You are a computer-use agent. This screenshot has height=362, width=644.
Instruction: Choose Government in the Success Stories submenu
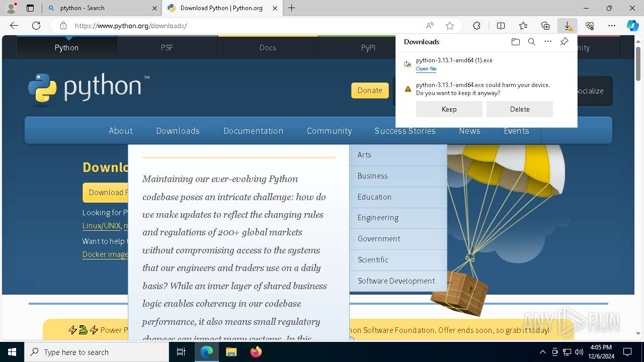[x=398, y=239]
